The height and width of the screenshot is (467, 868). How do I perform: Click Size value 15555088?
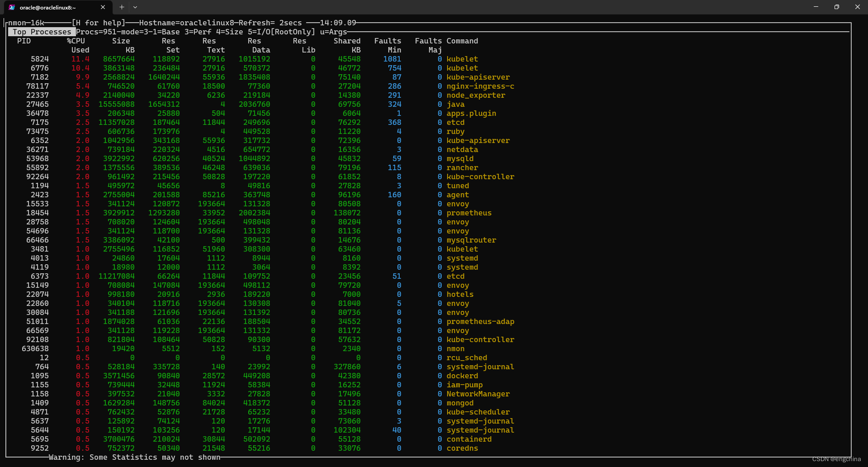pos(117,104)
